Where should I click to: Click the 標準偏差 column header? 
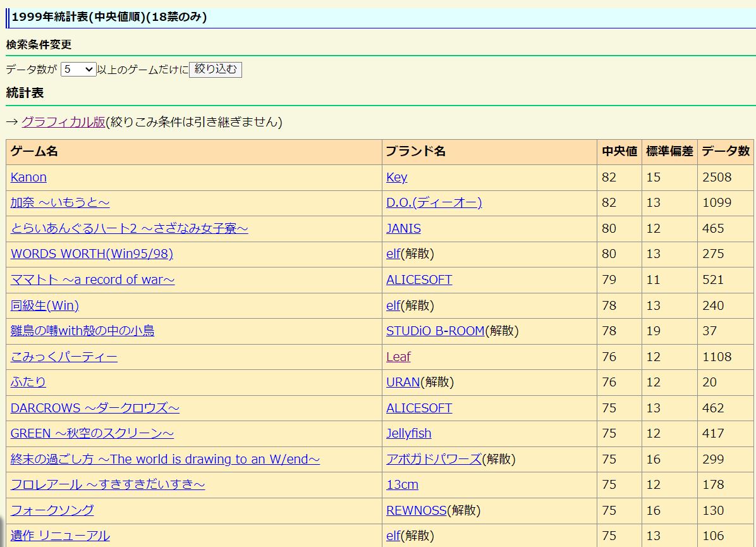(669, 152)
